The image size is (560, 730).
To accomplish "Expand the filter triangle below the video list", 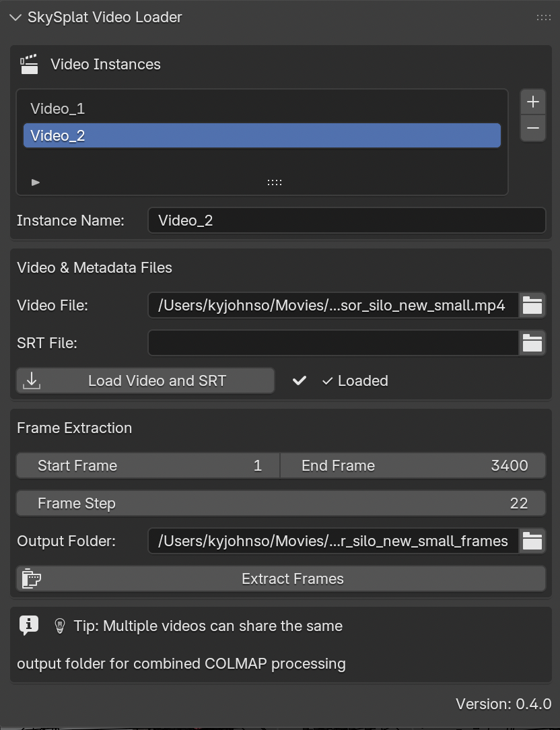I will click(35, 182).
